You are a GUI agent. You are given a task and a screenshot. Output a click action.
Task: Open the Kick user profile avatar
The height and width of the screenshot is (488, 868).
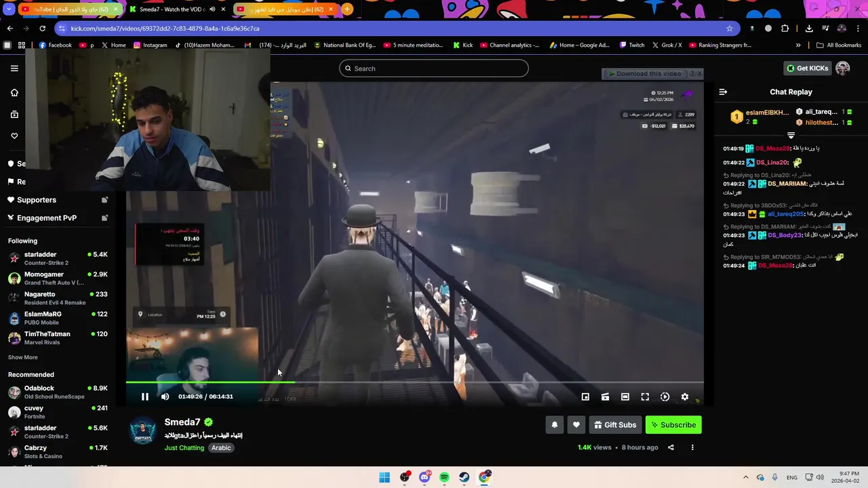[x=843, y=68]
